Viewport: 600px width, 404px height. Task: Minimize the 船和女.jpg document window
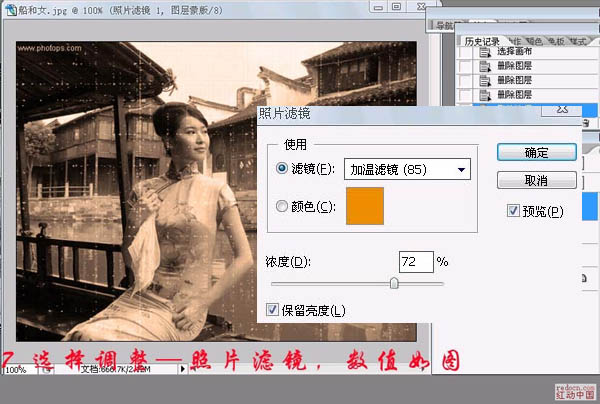click(x=378, y=7)
